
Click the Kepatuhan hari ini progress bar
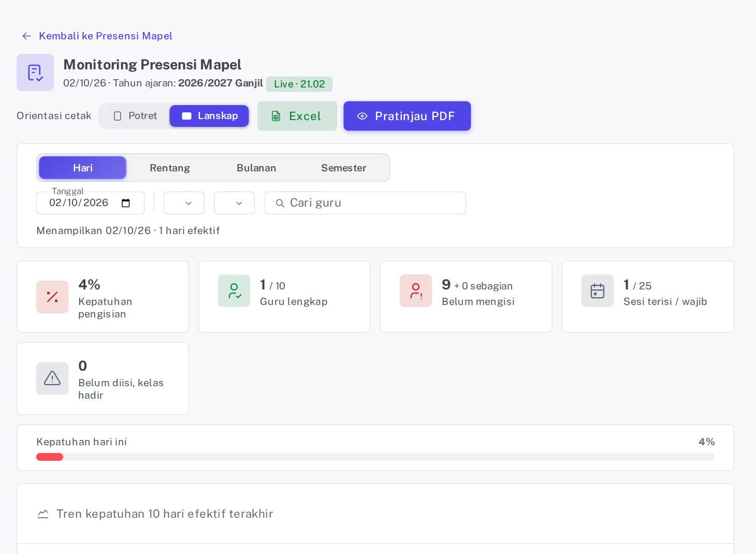[x=375, y=457]
